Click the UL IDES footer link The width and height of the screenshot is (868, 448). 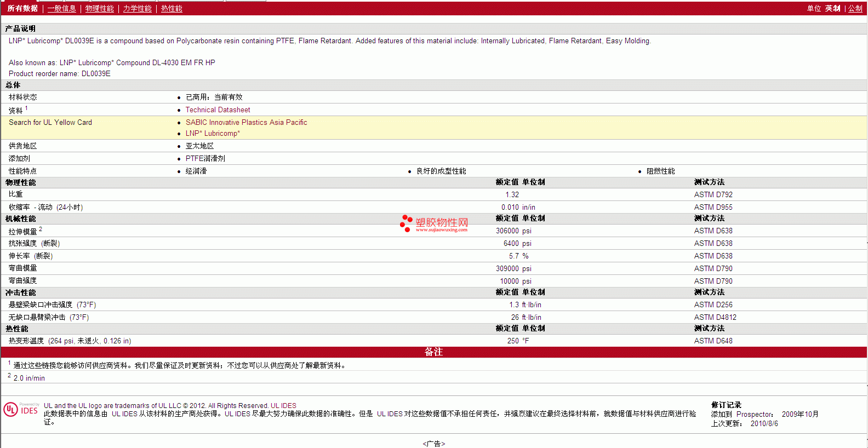(283, 406)
